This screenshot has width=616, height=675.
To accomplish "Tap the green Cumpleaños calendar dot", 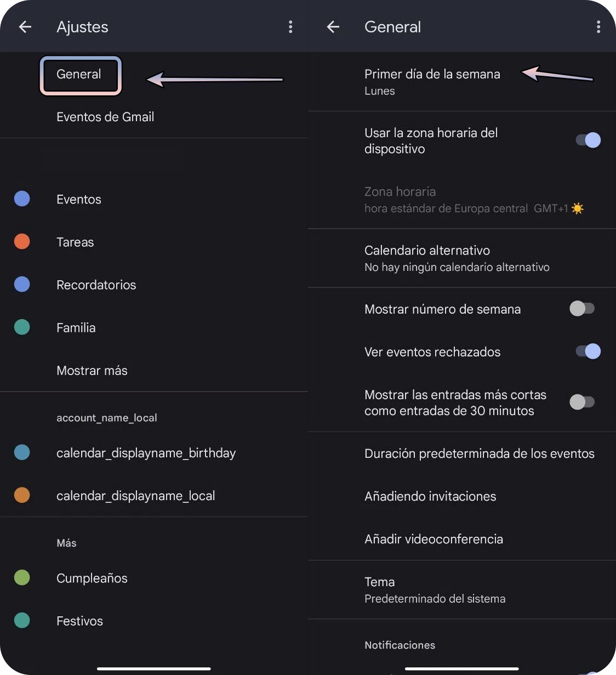I will [22, 577].
